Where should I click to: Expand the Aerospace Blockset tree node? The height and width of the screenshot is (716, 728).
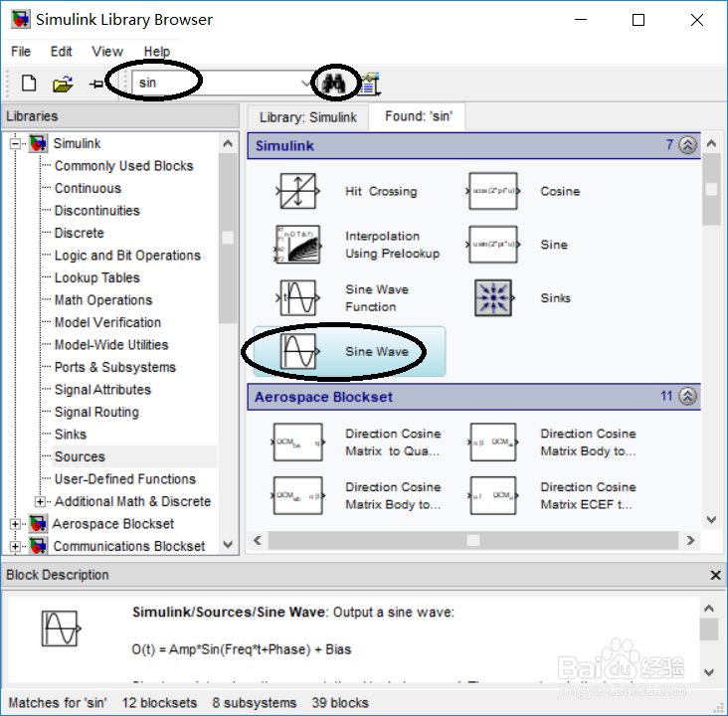[15, 524]
